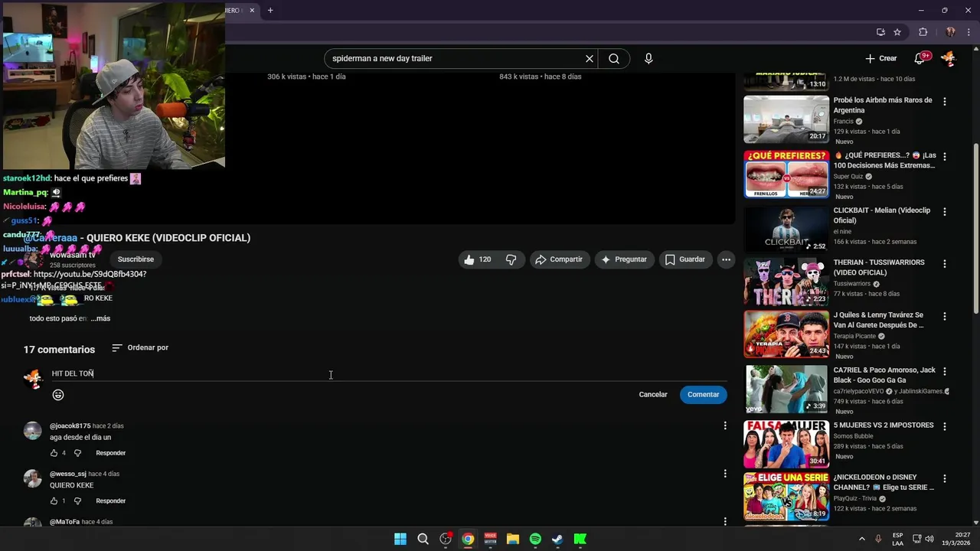Click the page vertical scrollbar
The image size is (980, 551).
tap(975, 230)
